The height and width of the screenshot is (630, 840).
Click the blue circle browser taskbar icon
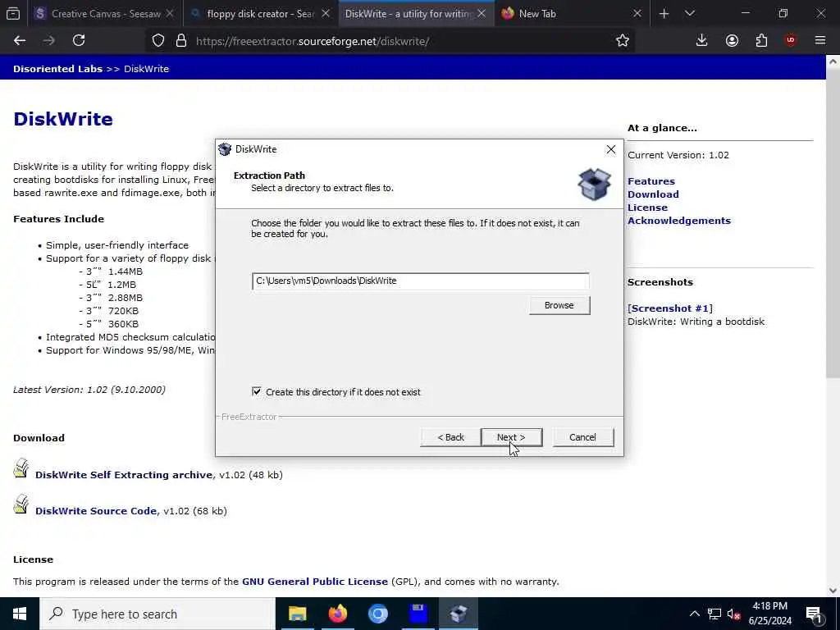pos(377,614)
